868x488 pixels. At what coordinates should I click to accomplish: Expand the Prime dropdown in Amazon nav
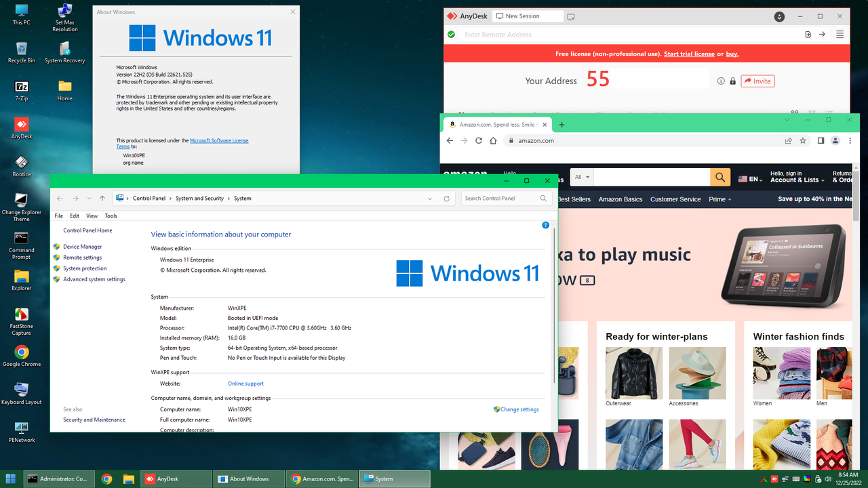720,199
